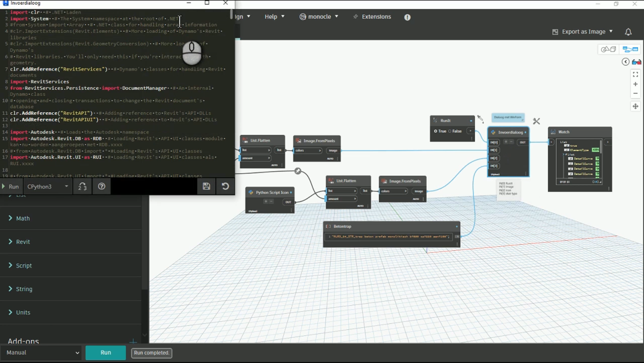Zoom out the workspace with the minus icon
Image resolution: width=644 pixels, height=363 pixels.
[x=635, y=94]
